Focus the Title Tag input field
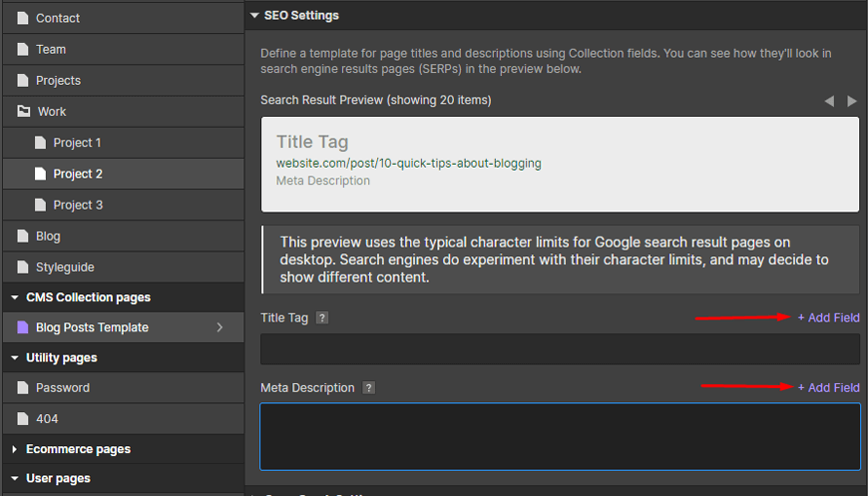Image resolution: width=868 pixels, height=496 pixels. 561,348
